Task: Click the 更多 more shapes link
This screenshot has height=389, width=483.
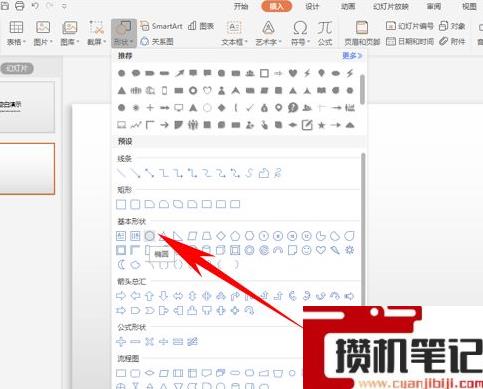Action: (x=352, y=56)
